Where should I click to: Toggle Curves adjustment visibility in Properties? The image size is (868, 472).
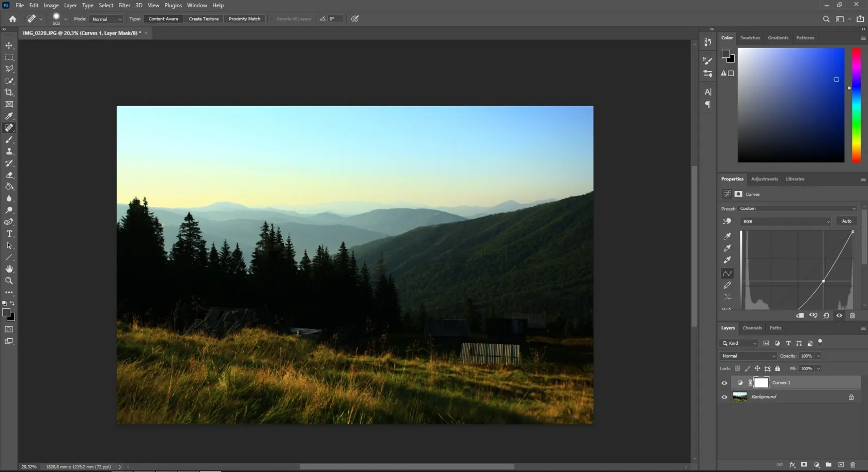click(x=839, y=315)
